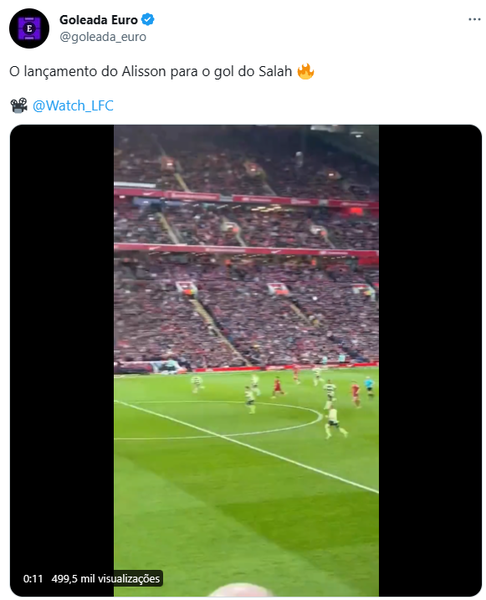486x600 pixels.
Task: Open the Goleada Euro profile avatar
Action: [29, 28]
